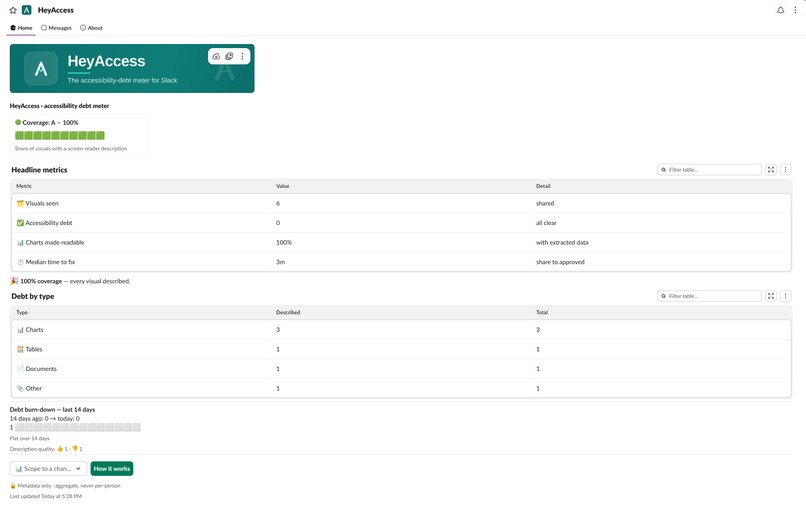806x523 pixels.
Task: Switch to the Messages tab
Action: pyautogui.click(x=56, y=28)
